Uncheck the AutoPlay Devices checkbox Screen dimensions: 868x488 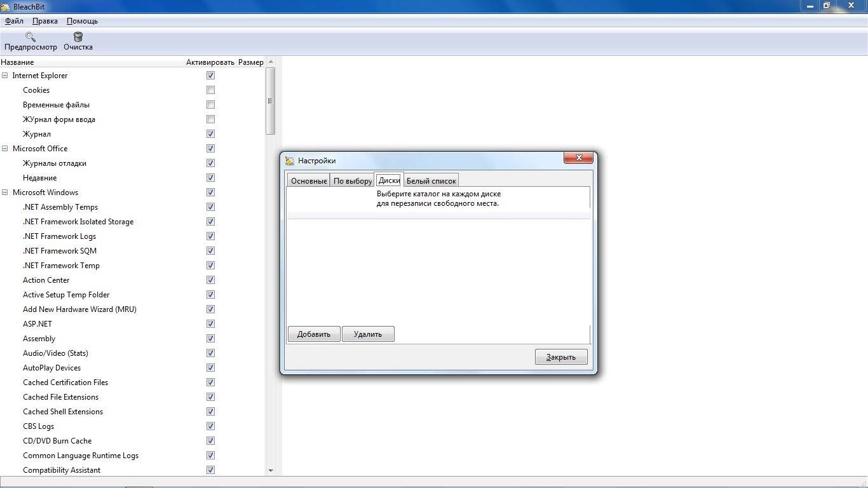[x=210, y=368]
